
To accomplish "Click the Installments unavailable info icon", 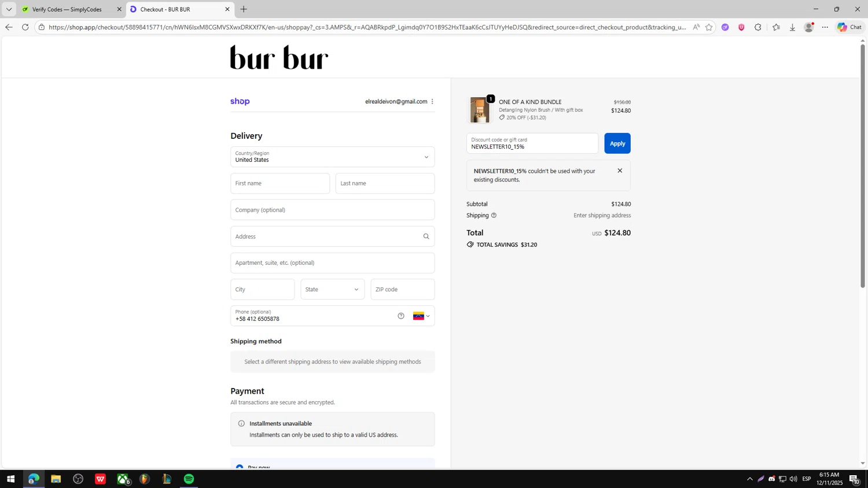I will click(241, 423).
